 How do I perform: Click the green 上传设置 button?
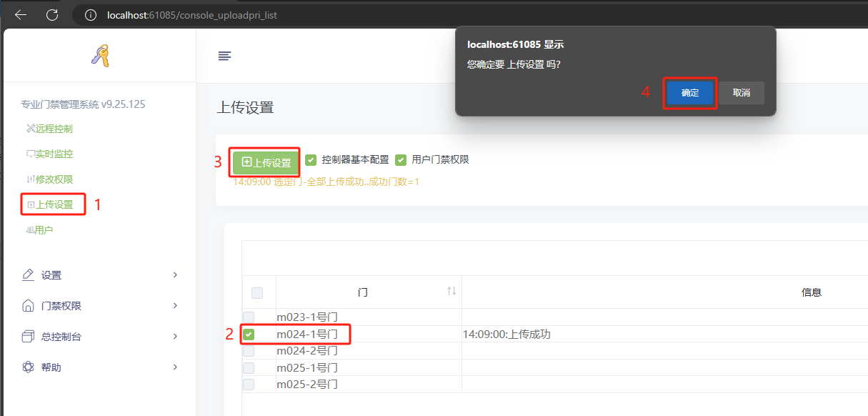(x=266, y=162)
